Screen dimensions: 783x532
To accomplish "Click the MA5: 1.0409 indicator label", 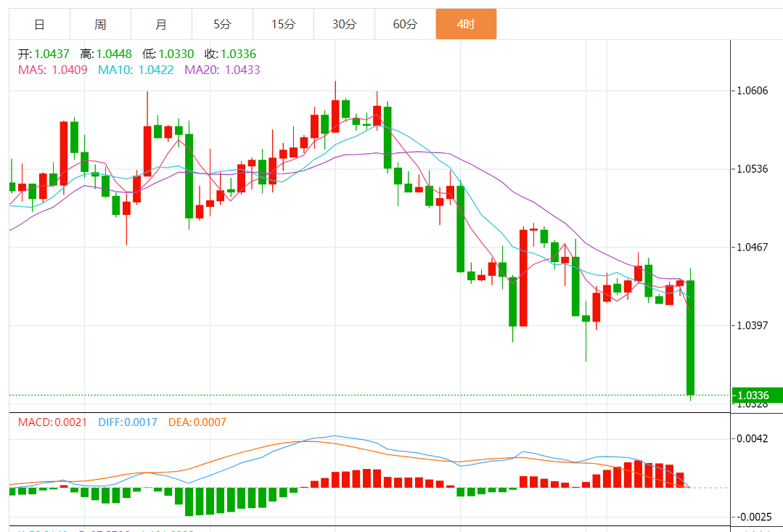I will point(52,70).
